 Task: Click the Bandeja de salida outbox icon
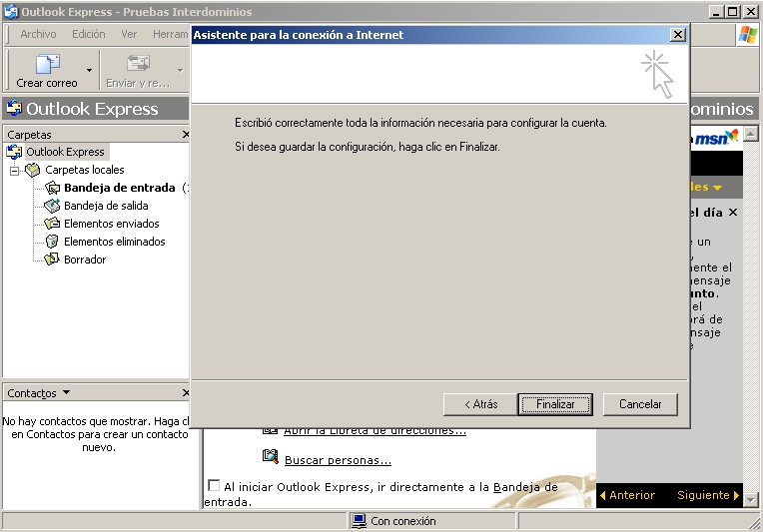[52, 206]
